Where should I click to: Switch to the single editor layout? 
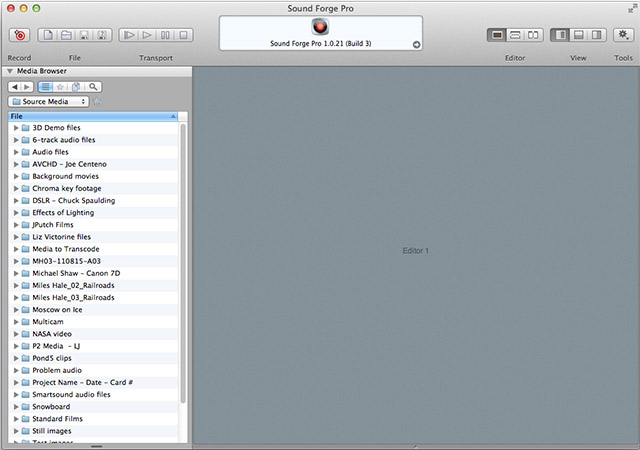(497, 35)
